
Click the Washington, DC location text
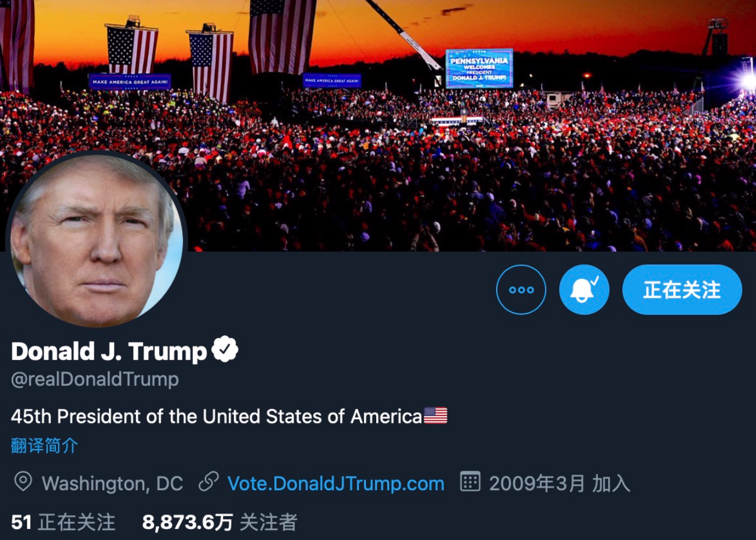[x=112, y=484]
